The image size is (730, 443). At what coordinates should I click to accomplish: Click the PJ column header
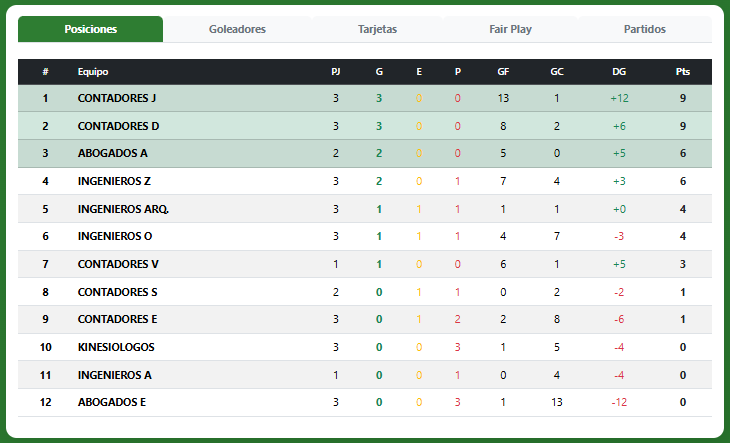click(x=336, y=72)
